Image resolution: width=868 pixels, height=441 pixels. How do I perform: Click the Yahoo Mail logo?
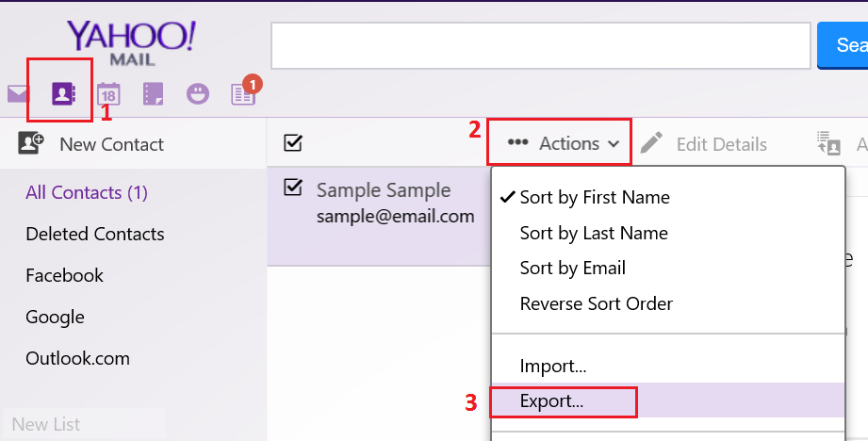[132, 43]
